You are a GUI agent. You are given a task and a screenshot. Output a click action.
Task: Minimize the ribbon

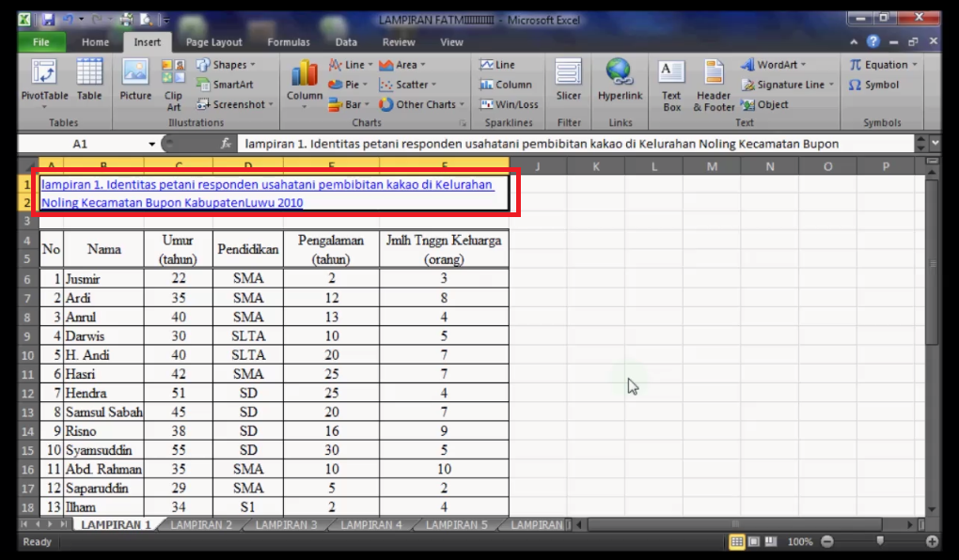(x=854, y=41)
